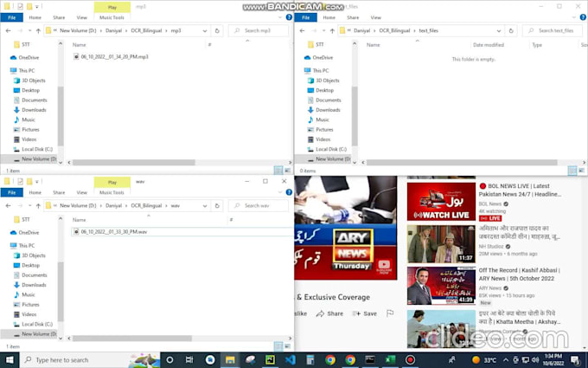Click Save button under the video

(365, 313)
